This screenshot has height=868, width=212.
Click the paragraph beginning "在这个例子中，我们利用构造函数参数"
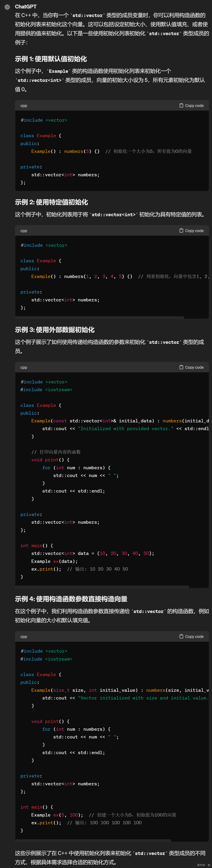click(x=112, y=616)
